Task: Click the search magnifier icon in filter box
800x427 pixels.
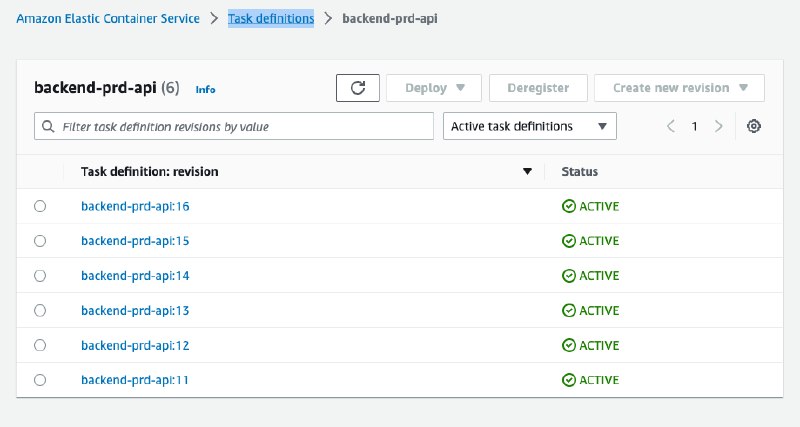Action: click(x=48, y=127)
